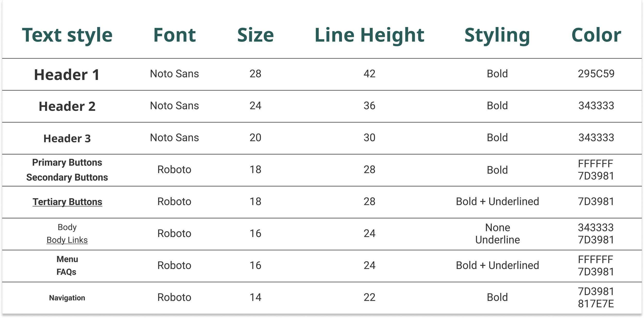Click the Text style column header
This screenshot has width=644, height=318.
(67, 35)
